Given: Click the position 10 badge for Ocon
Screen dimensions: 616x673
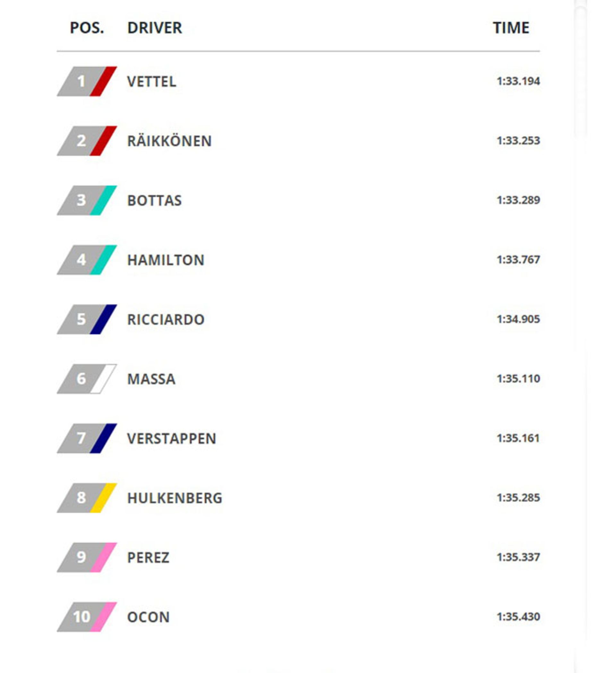Looking at the screenshot, I should pos(87,617).
